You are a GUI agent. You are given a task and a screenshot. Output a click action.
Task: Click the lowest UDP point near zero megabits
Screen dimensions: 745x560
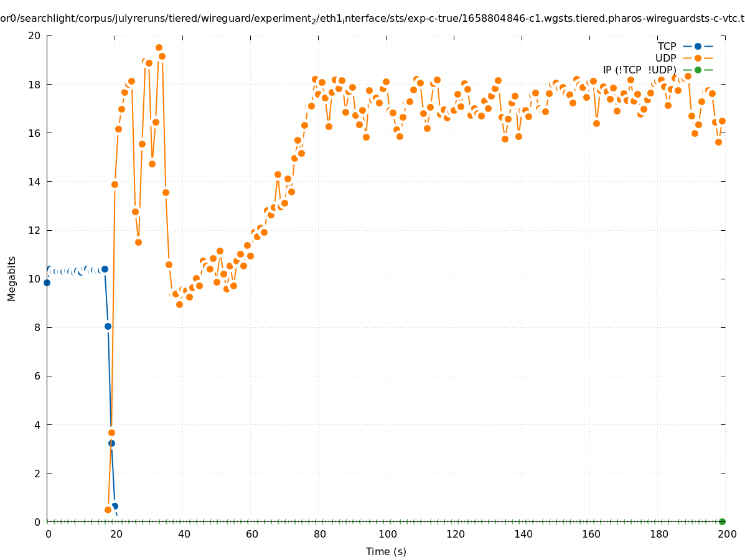pyautogui.click(x=108, y=510)
